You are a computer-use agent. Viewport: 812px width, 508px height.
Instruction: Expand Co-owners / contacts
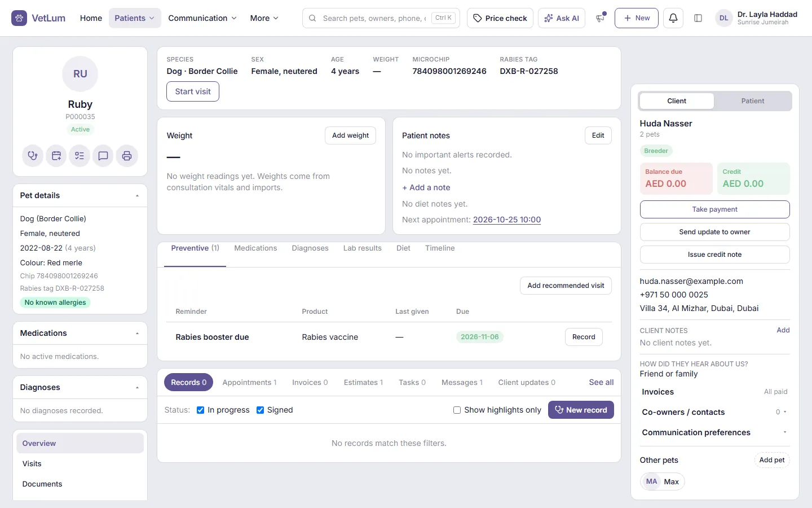[x=714, y=412]
